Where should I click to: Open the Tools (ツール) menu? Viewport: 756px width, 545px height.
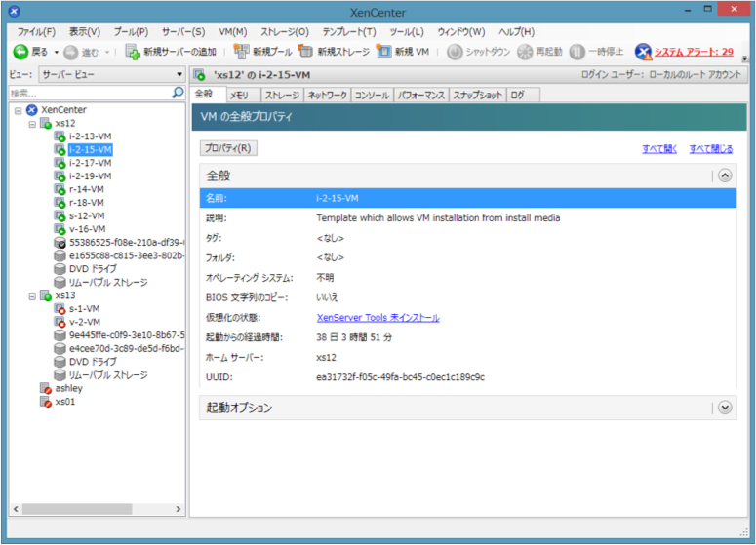(x=407, y=32)
